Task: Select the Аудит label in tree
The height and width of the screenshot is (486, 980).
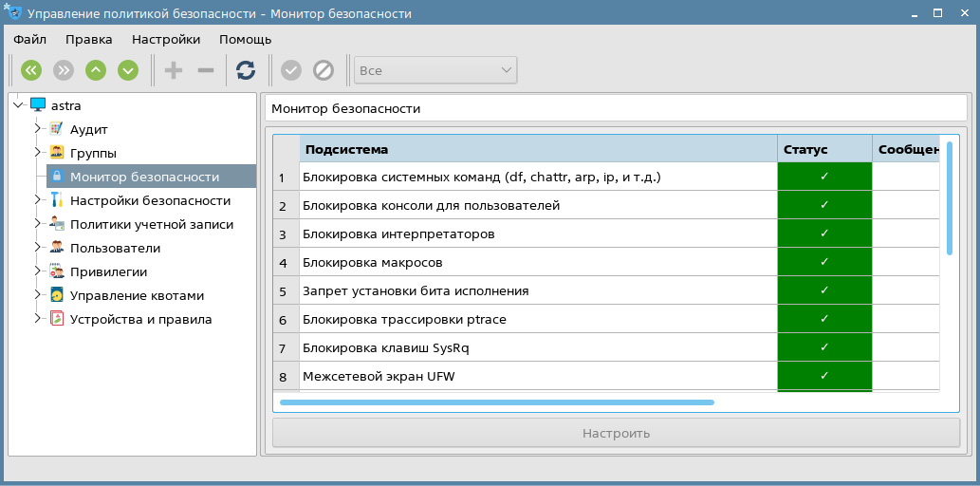Action: coord(89,129)
